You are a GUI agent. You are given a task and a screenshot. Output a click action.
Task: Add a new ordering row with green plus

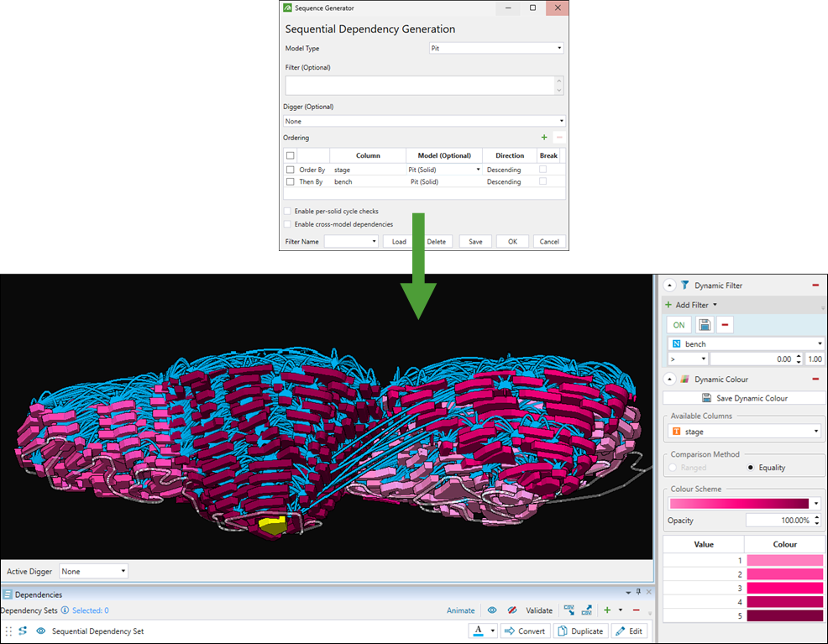pyautogui.click(x=544, y=138)
